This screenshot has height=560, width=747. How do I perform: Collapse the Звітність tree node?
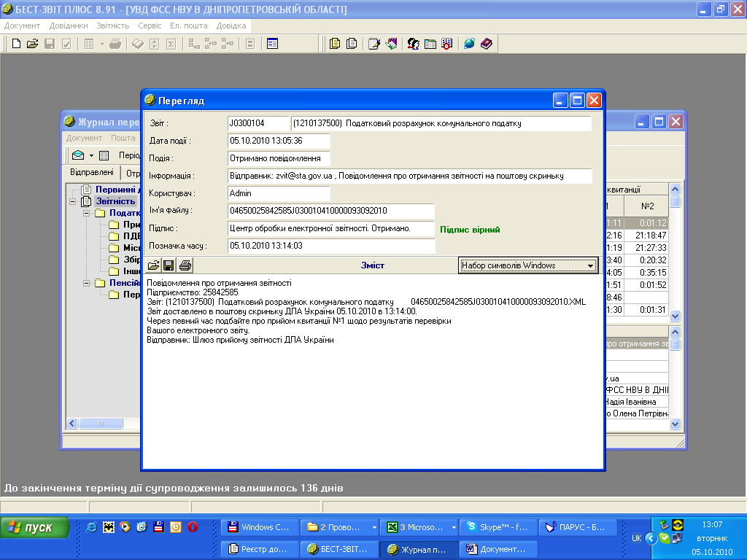coord(73,201)
